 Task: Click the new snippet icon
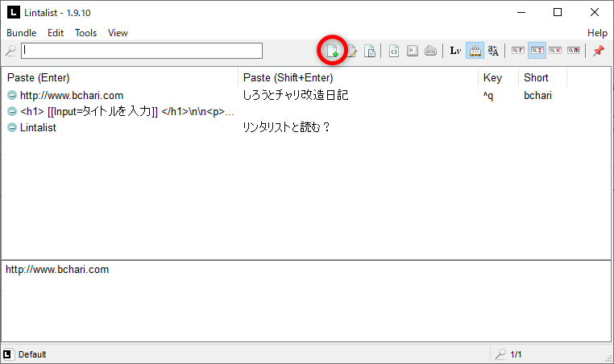pos(333,51)
